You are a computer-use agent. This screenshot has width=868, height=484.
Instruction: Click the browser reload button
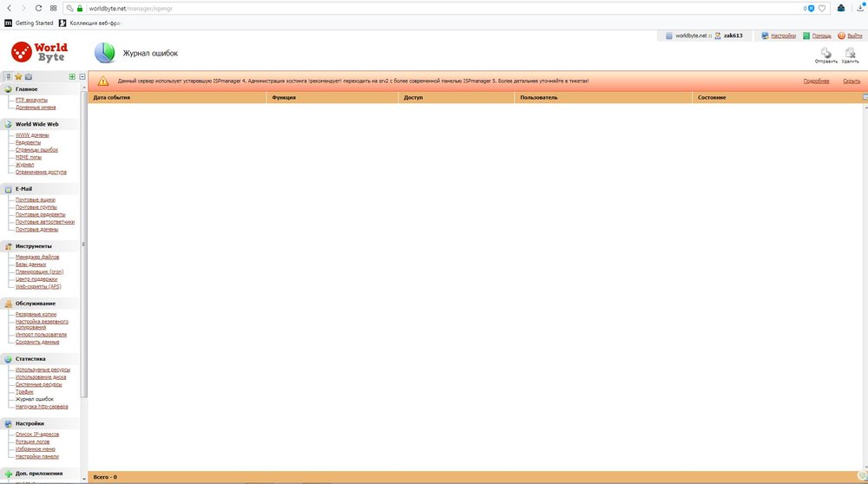[x=37, y=8]
